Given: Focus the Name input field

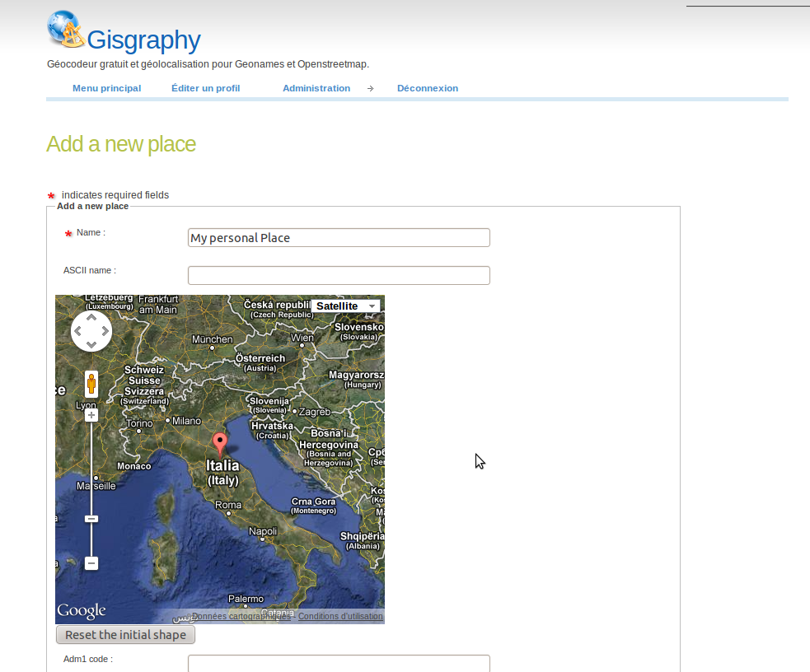Looking at the screenshot, I should click(x=339, y=237).
